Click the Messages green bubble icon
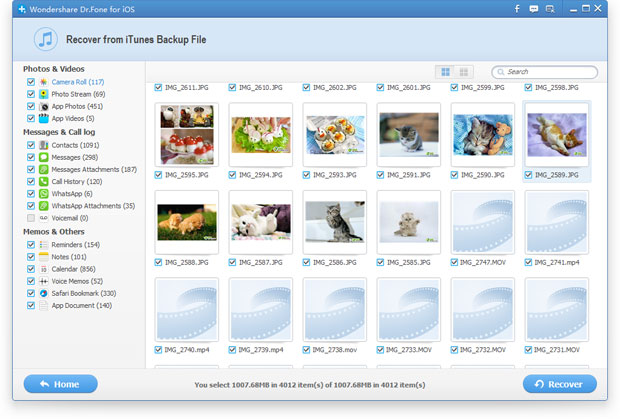The width and height of the screenshot is (620, 419). [43, 157]
